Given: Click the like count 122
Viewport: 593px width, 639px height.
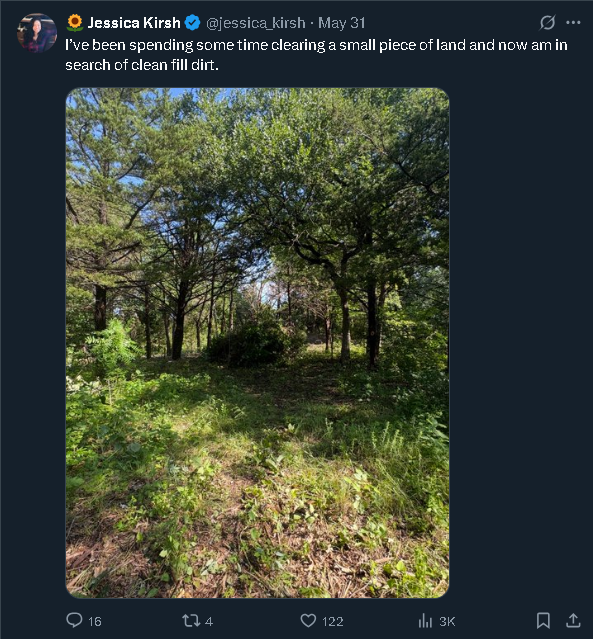Looking at the screenshot, I should (333, 621).
